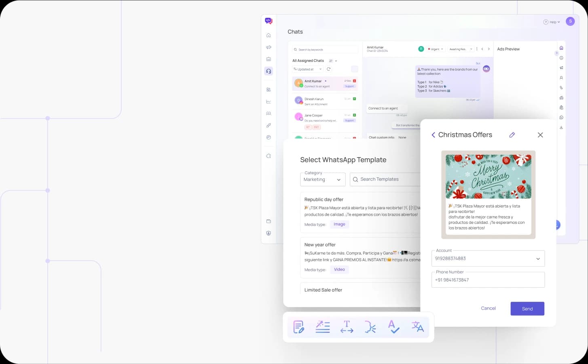Select the megaphone campaigns icon in sidebar

269,47
